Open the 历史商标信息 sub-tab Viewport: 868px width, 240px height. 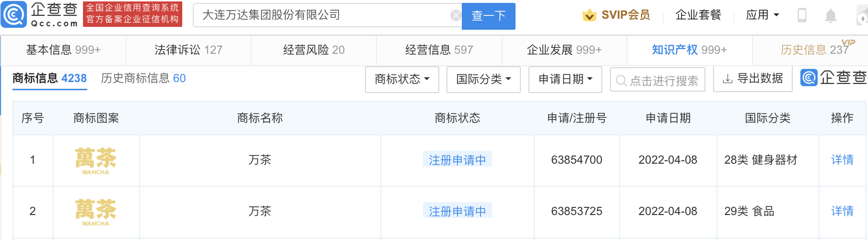pos(143,78)
